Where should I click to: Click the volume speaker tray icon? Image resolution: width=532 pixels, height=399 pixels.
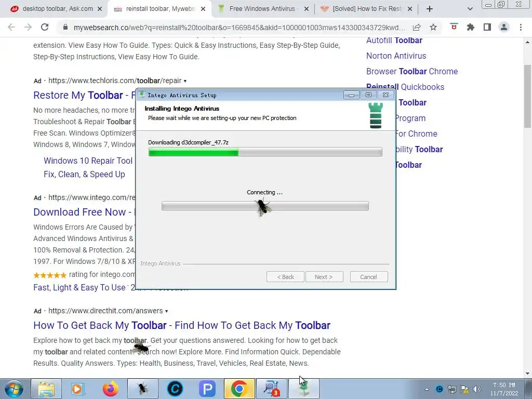coord(477,389)
